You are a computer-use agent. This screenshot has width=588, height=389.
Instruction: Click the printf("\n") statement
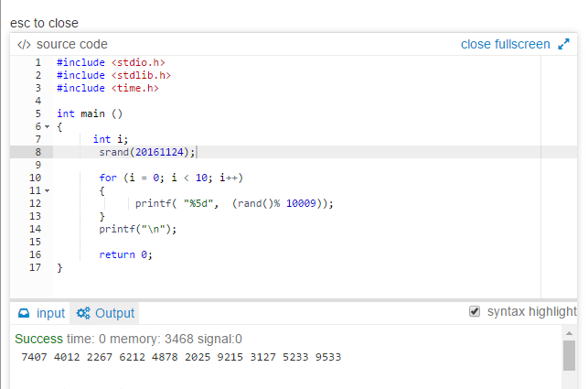click(137, 229)
